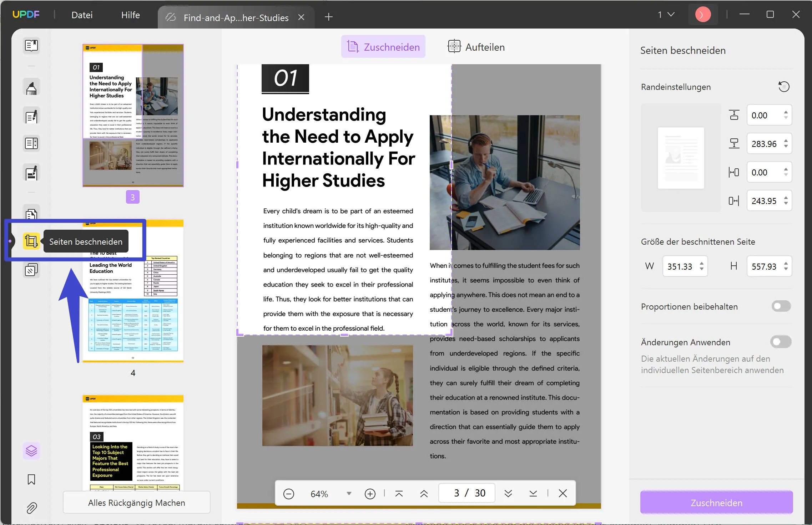
Task: Click the zoom in plus icon
Action: tap(370, 494)
